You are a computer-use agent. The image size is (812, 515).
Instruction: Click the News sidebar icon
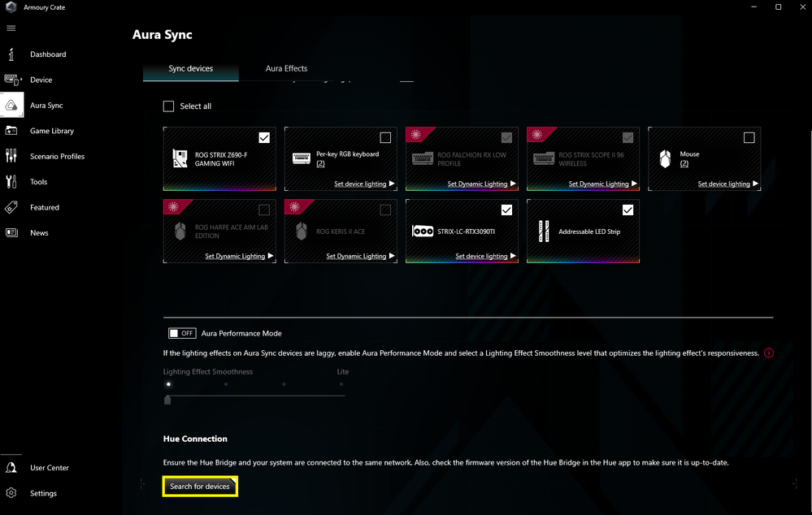pyautogui.click(x=11, y=232)
